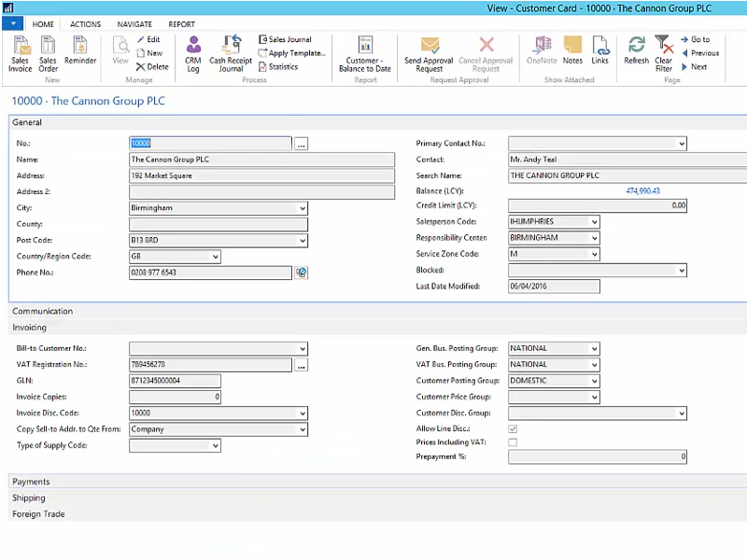This screenshot has width=747, height=560.
Task: Open OneNote attachment
Action: tap(542, 50)
